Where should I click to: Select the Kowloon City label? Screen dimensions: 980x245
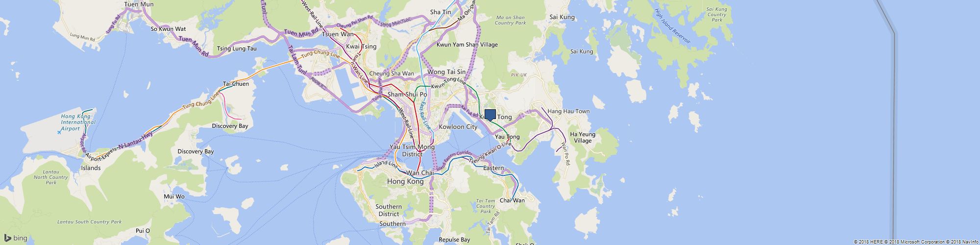[458, 126]
